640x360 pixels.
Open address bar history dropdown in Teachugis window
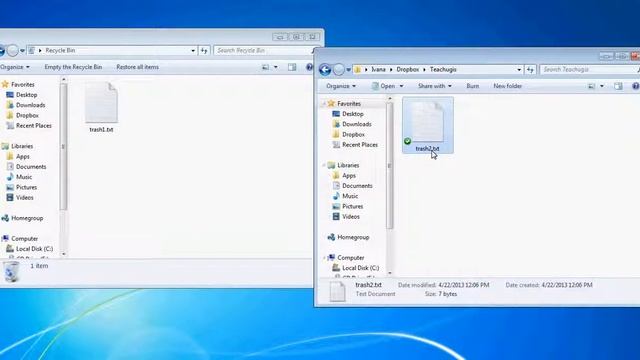tap(519, 70)
